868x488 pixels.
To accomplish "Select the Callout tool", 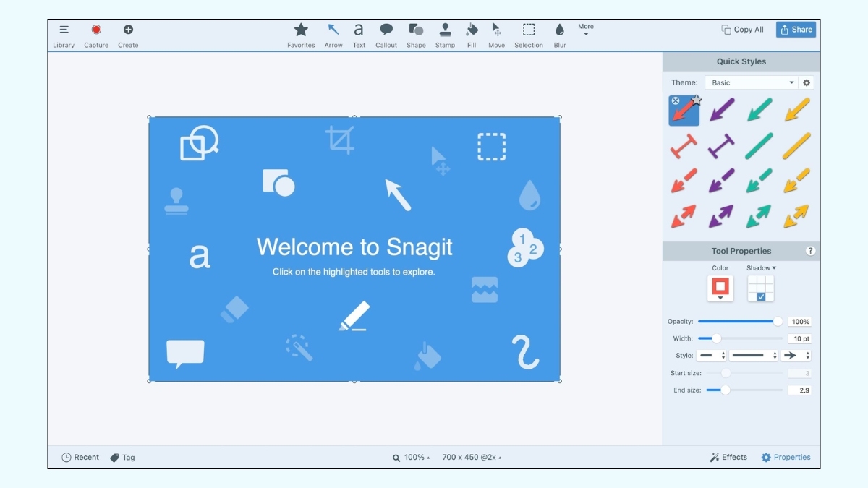I will pyautogui.click(x=386, y=35).
